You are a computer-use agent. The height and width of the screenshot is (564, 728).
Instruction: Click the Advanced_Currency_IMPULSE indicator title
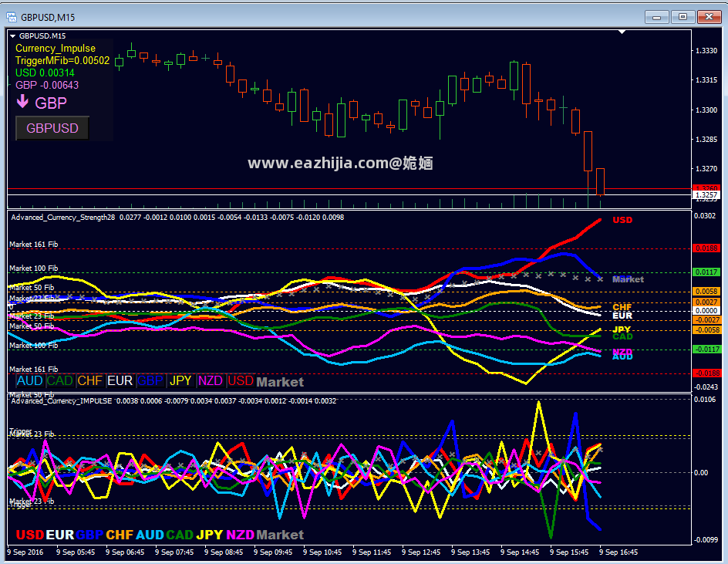[x=61, y=401]
